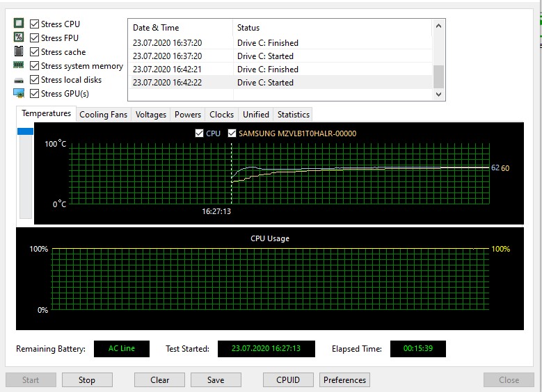Stop the running stress test
This screenshot has width=542, height=392.
click(87, 380)
